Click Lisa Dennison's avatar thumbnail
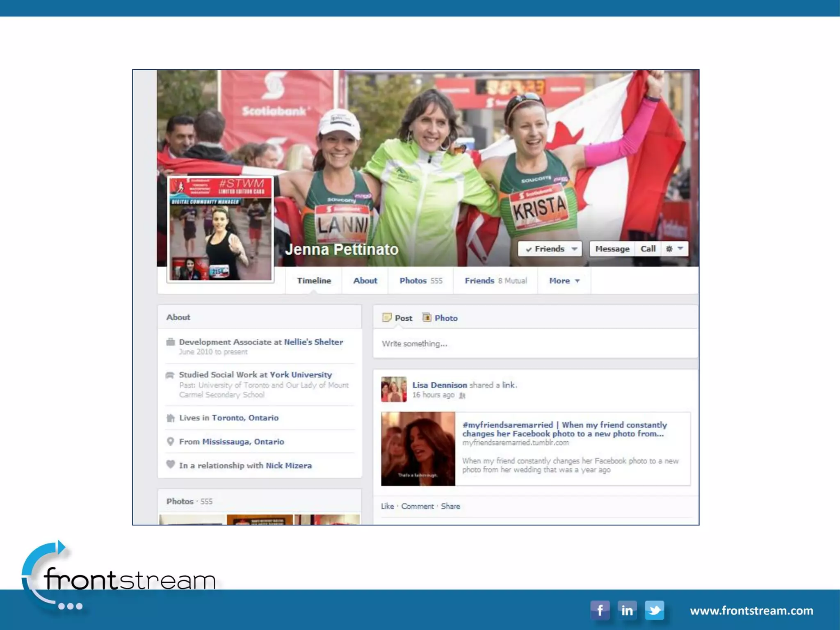The width and height of the screenshot is (840, 630). pyautogui.click(x=394, y=389)
